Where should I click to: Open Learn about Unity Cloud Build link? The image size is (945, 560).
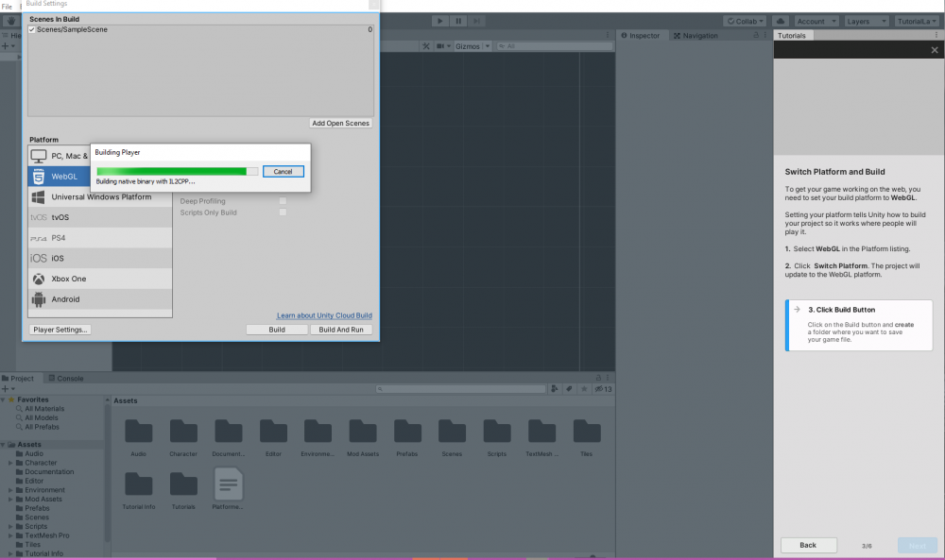coord(324,315)
